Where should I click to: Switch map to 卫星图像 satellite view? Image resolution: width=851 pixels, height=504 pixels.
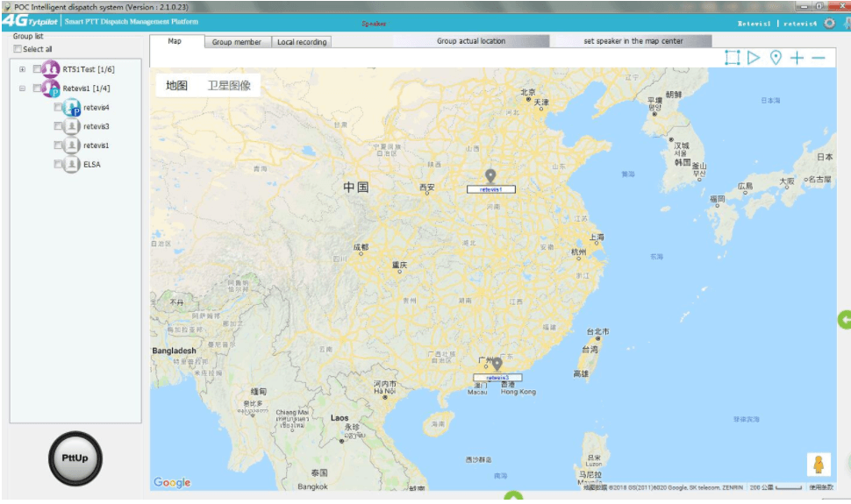[x=229, y=86]
